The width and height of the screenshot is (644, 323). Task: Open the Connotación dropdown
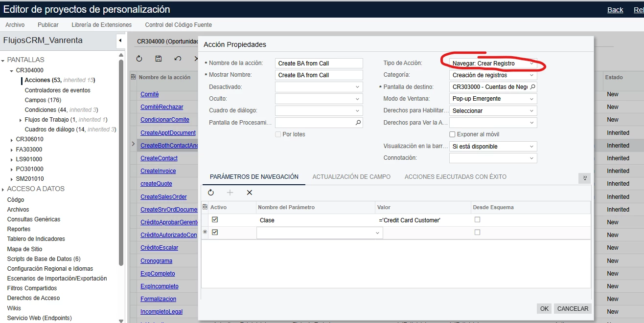532,158
